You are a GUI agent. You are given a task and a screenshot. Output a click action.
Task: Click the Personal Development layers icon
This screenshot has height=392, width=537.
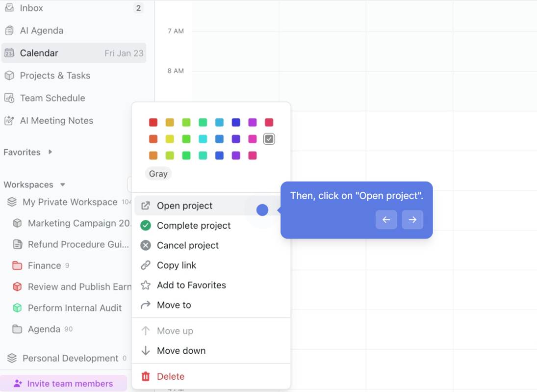pyautogui.click(x=12, y=358)
